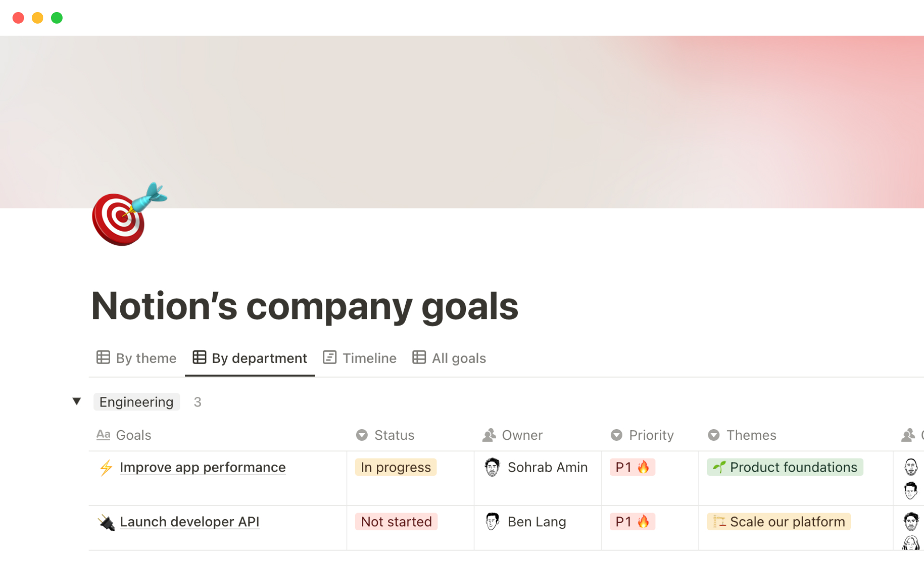Open the Themes column menu
The image size is (924, 578).
pyautogui.click(x=714, y=435)
